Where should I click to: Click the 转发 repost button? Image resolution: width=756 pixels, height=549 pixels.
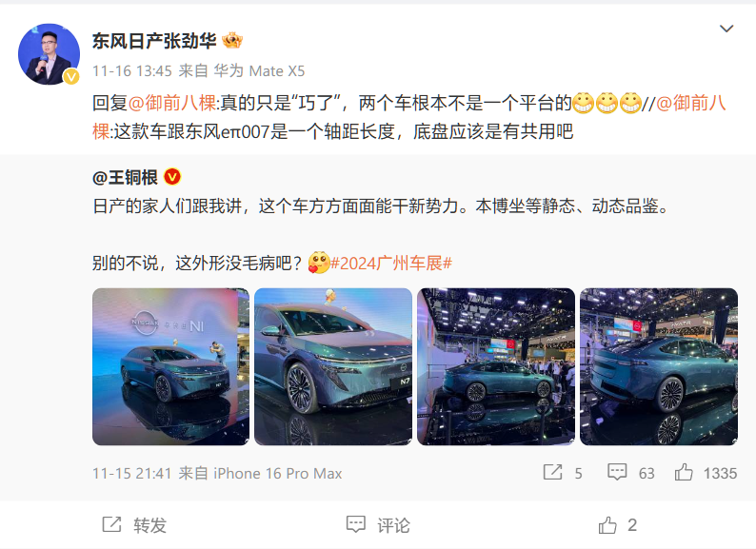pyautogui.click(x=134, y=525)
